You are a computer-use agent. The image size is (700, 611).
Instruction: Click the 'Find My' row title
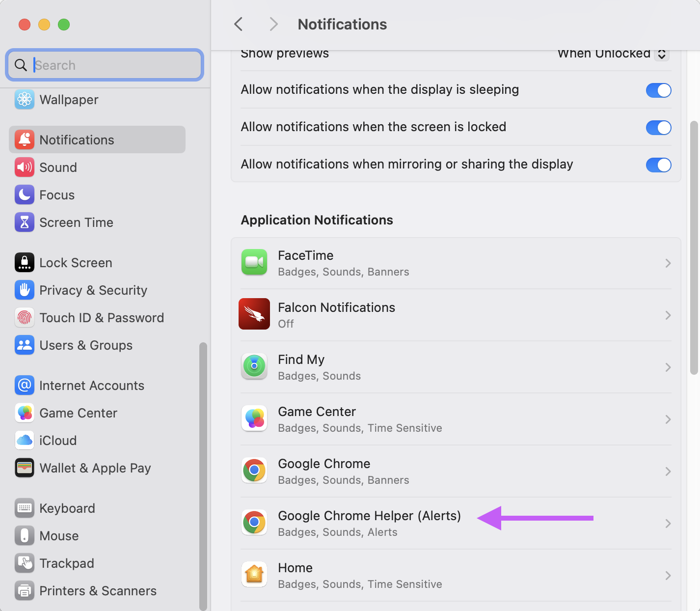tap(301, 360)
